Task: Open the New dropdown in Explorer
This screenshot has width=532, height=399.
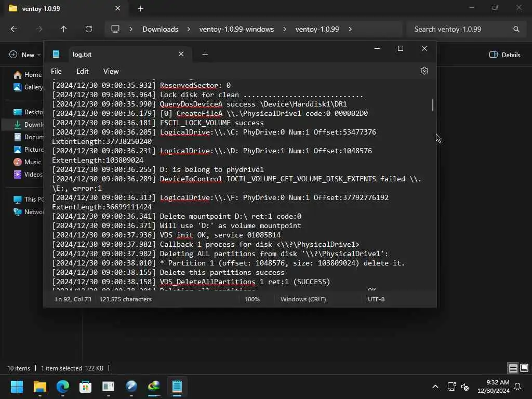Action: point(25,55)
